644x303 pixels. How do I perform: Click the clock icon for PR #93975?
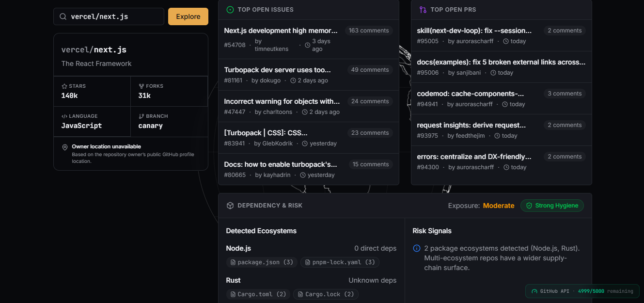pos(497,136)
